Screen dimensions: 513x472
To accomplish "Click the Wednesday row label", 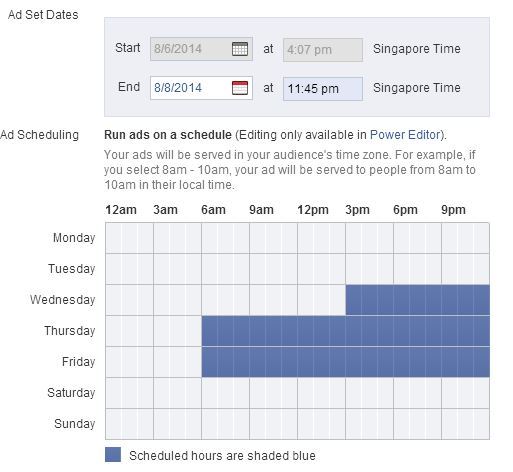I will 63,300.
